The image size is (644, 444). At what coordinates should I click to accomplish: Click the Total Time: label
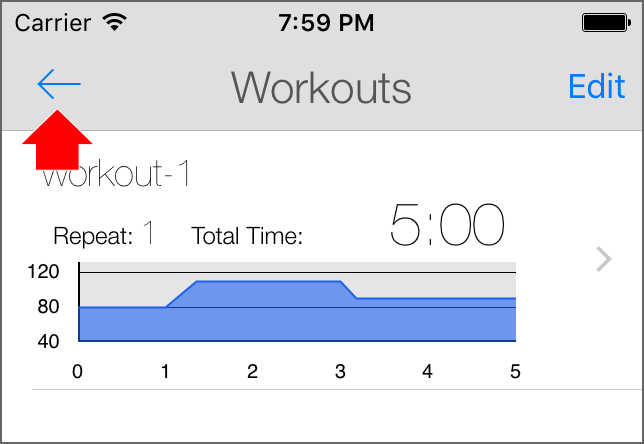247,237
